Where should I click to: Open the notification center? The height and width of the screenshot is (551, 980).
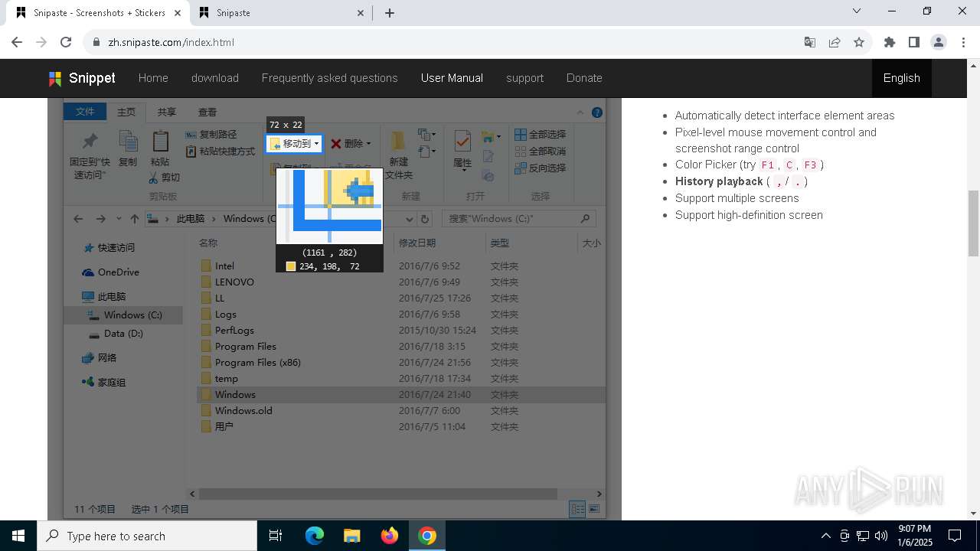pyautogui.click(x=955, y=536)
